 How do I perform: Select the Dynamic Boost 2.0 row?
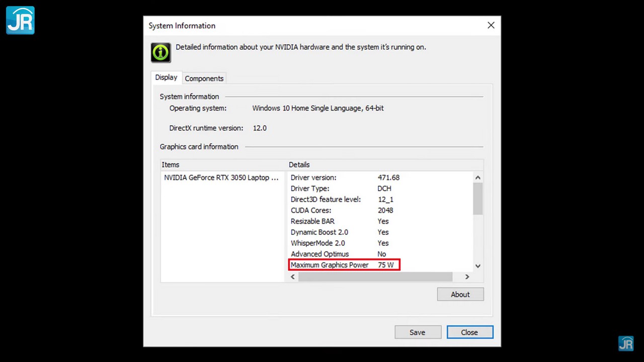[381, 232]
